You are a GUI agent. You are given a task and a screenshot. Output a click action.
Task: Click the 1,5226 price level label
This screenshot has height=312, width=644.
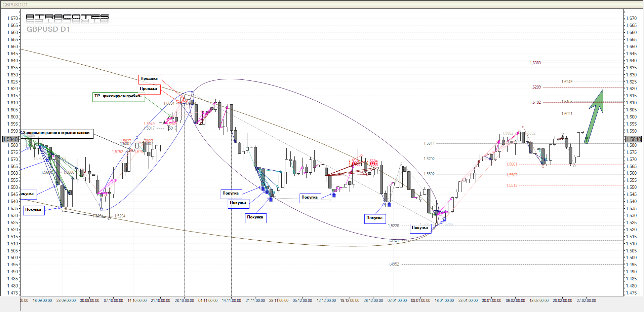click(393, 226)
